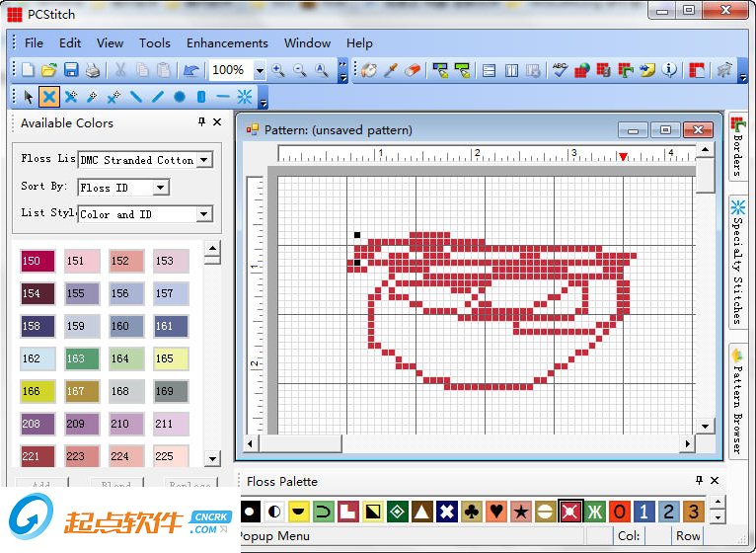Open the Edit menu
Image resolution: width=756 pixels, height=553 pixels.
(70, 42)
